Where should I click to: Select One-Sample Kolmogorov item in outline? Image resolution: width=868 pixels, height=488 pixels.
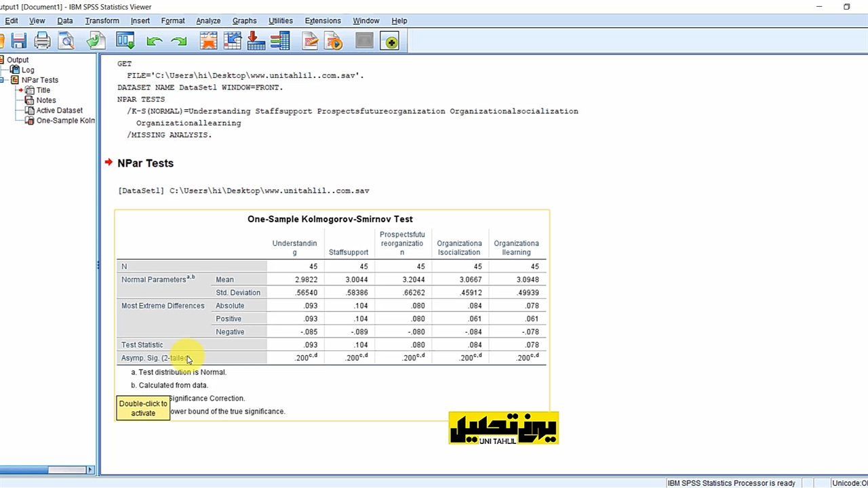coord(65,121)
